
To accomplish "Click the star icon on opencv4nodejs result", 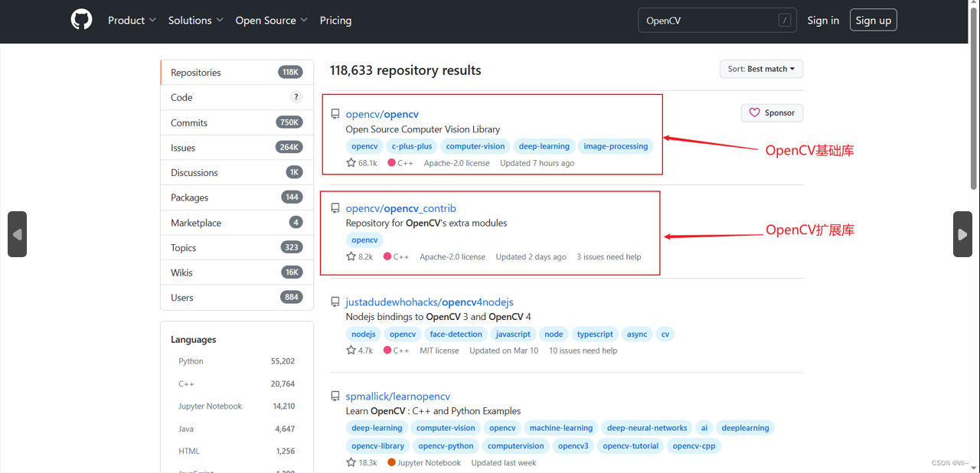I will click(x=351, y=351).
